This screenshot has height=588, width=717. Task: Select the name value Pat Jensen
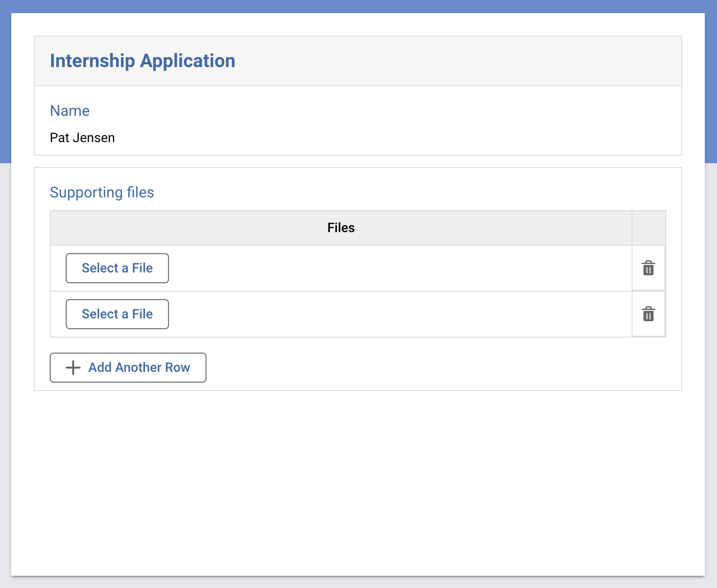click(x=83, y=137)
